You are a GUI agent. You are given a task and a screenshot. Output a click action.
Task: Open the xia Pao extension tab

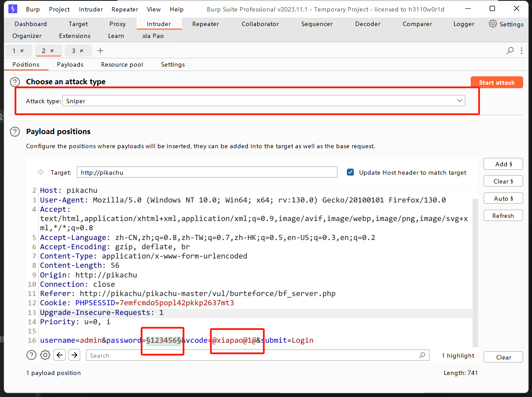[153, 36]
